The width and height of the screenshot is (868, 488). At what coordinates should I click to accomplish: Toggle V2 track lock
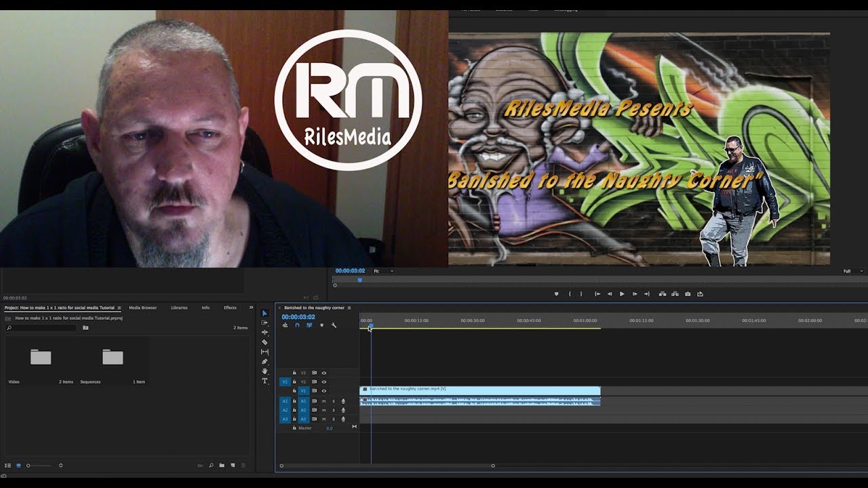tap(294, 382)
